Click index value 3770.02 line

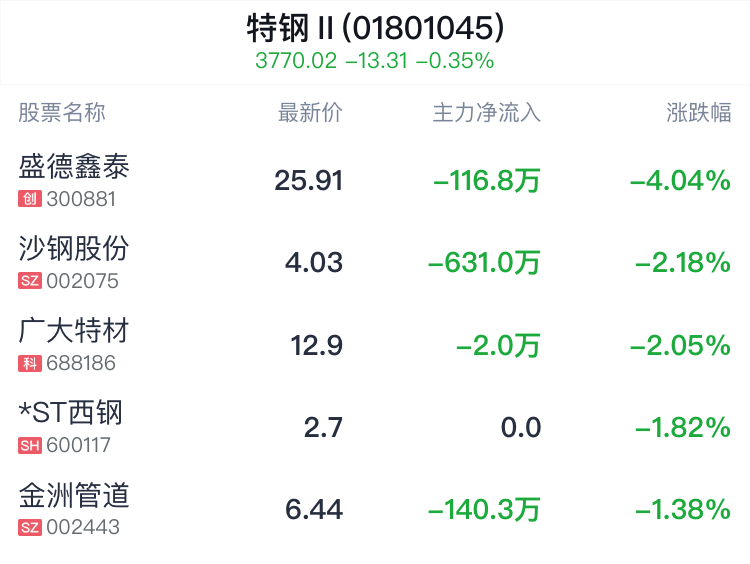pos(375,61)
